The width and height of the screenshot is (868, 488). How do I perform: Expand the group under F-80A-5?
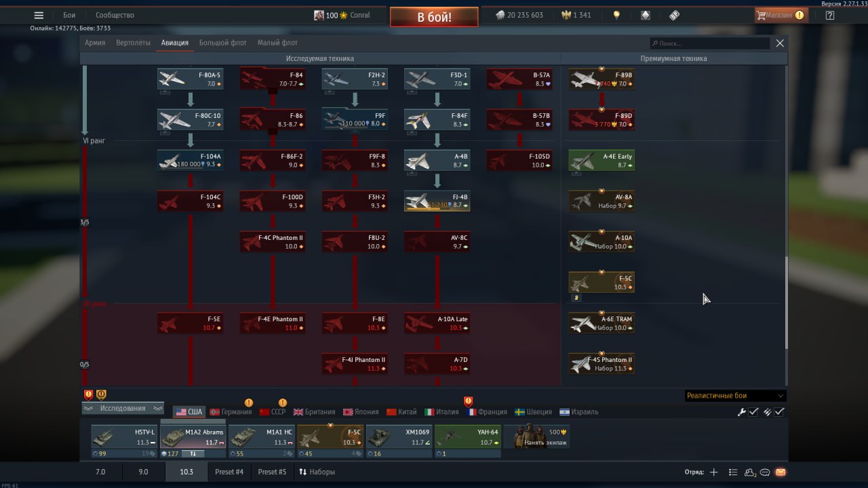pos(165,91)
